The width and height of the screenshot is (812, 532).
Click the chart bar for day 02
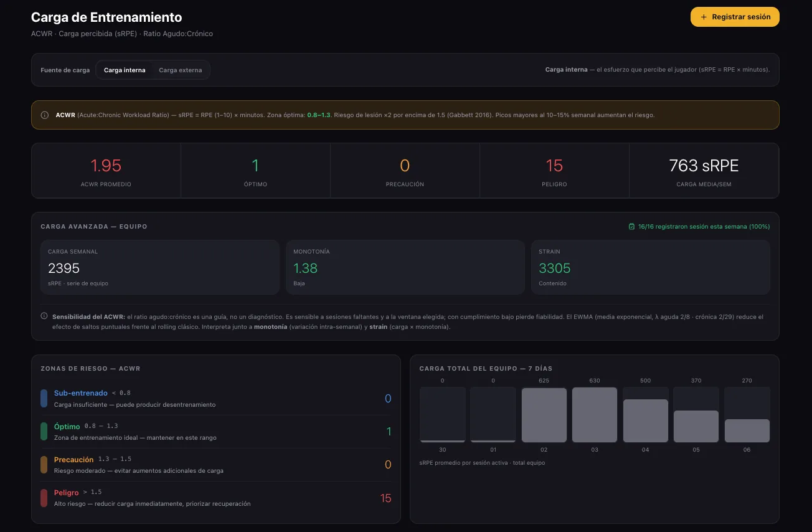pyautogui.click(x=544, y=415)
